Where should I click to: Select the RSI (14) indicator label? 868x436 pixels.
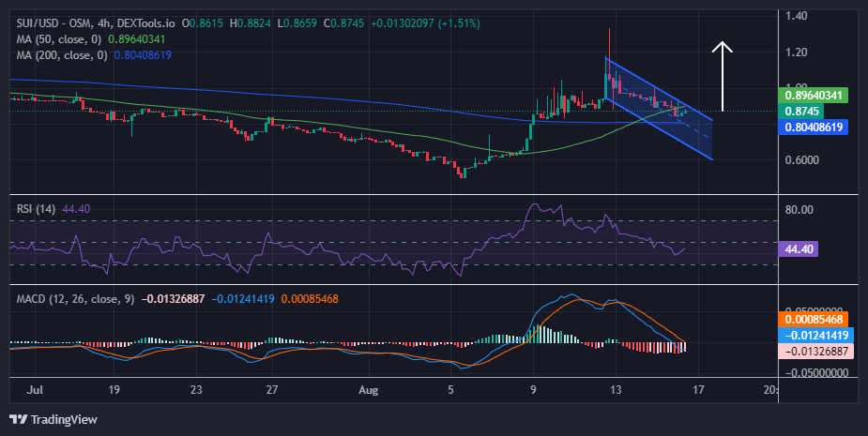pos(36,209)
